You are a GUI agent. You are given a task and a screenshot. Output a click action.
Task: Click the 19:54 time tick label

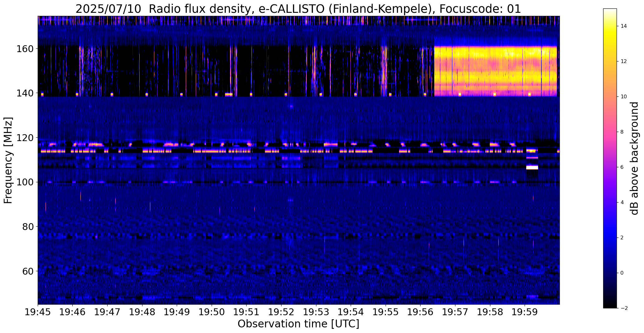tap(351, 312)
